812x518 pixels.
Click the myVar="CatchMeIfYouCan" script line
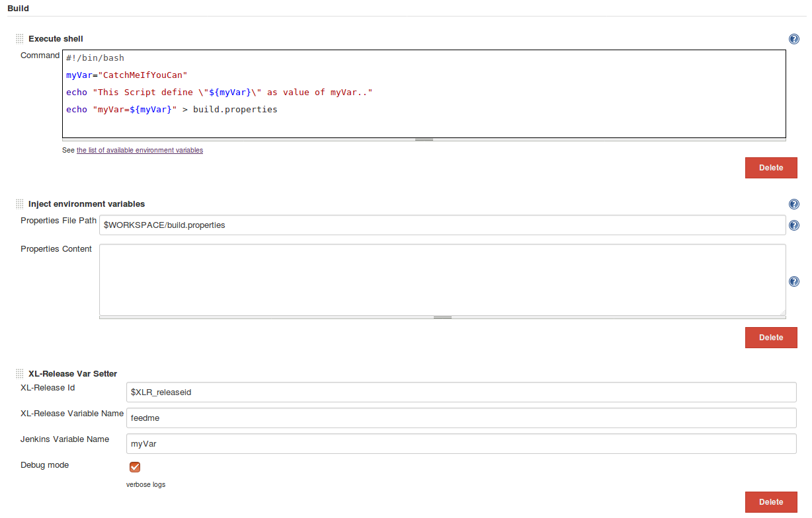point(127,75)
